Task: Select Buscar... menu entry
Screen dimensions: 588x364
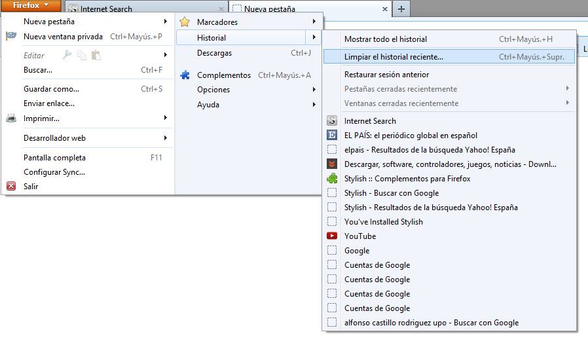Action: point(88,70)
